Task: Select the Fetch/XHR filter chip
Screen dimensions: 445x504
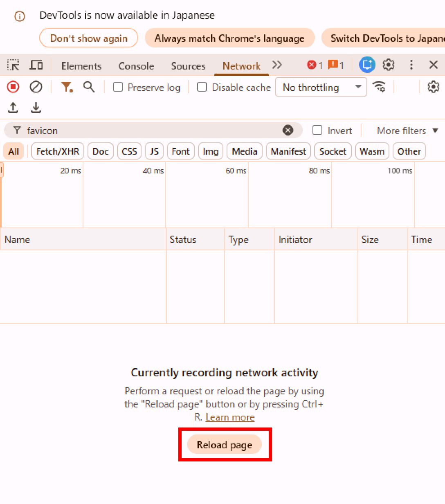Action: pyautogui.click(x=57, y=151)
